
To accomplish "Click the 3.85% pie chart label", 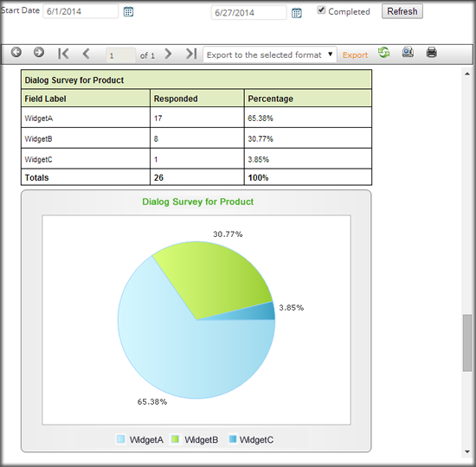I will pyautogui.click(x=292, y=308).
